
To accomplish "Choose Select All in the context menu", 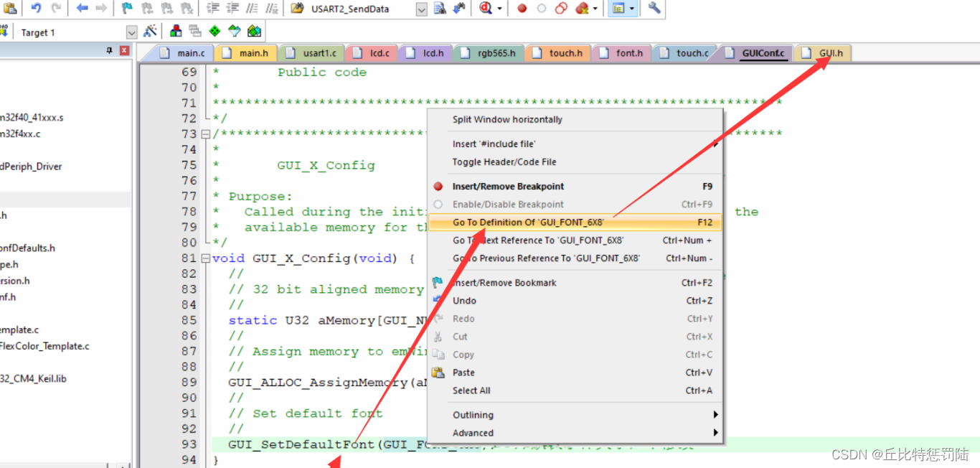I will click(575, 390).
